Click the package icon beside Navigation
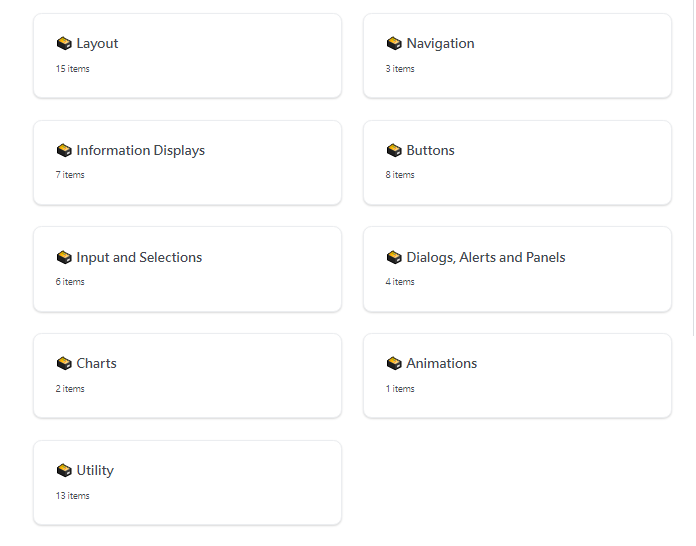 point(394,44)
